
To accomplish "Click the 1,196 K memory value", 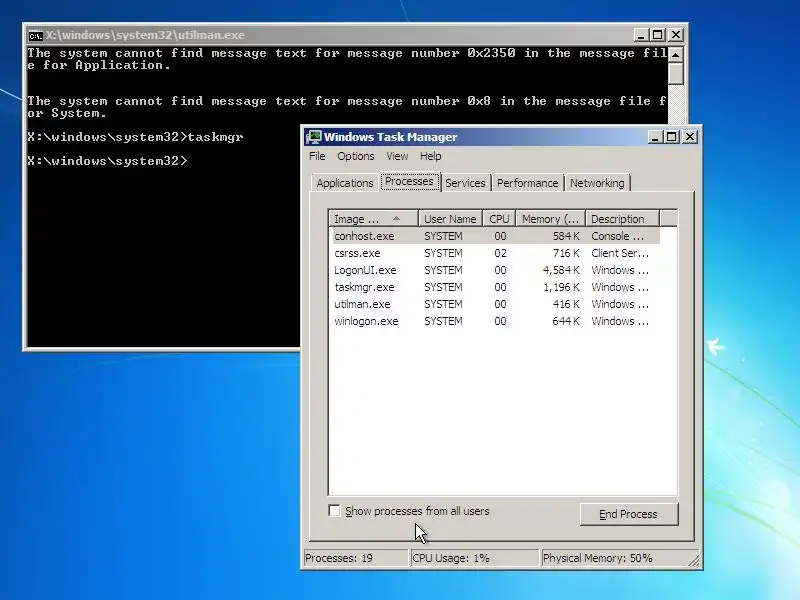I will [x=561, y=287].
